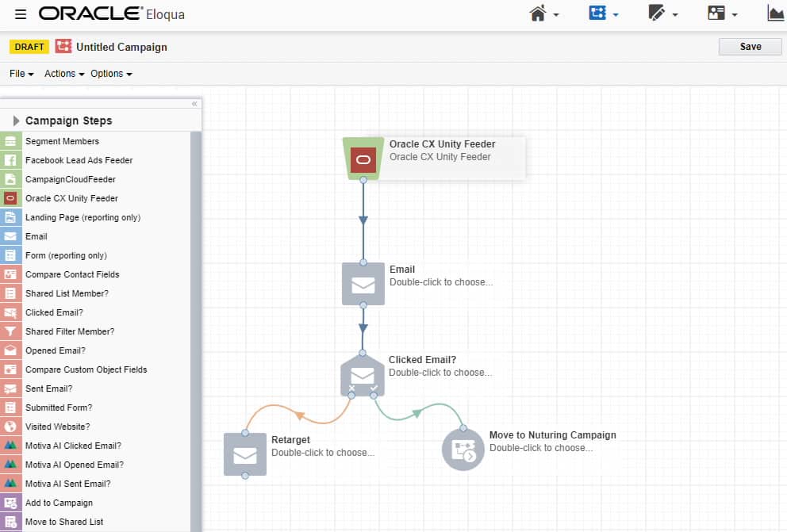The height and width of the screenshot is (532, 787).
Task: Click the analytics bar chart icon
Action: tap(775, 13)
